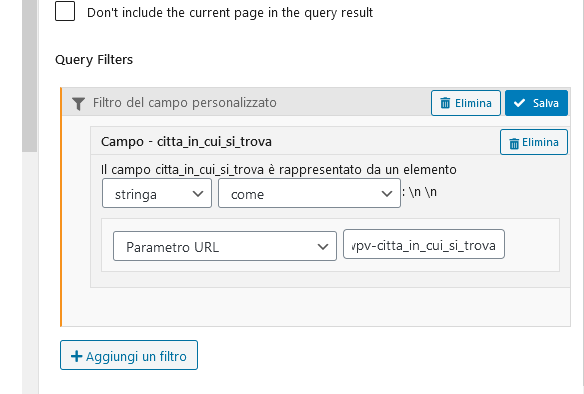The width and height of the screenshot is (584, 394).
Task: Click the checkmark icon on the Salva button
Action: [519, 103]
